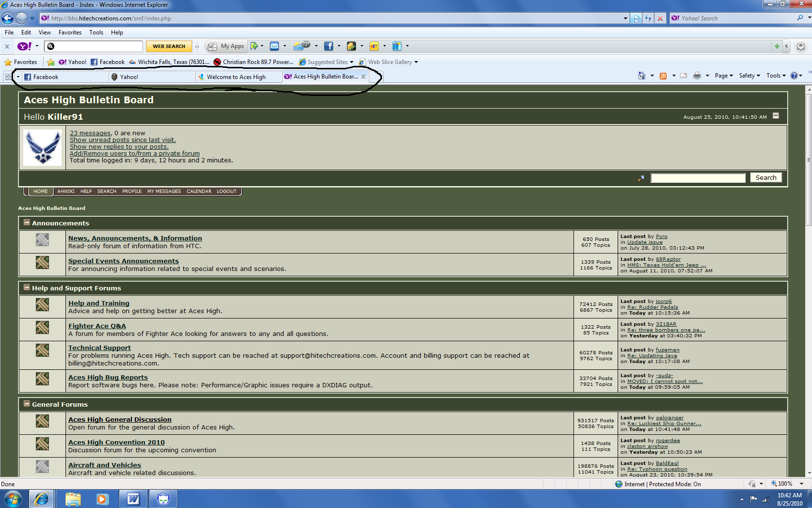Click the Windows Start orb
Screen dimensions: 812x508
13,498
